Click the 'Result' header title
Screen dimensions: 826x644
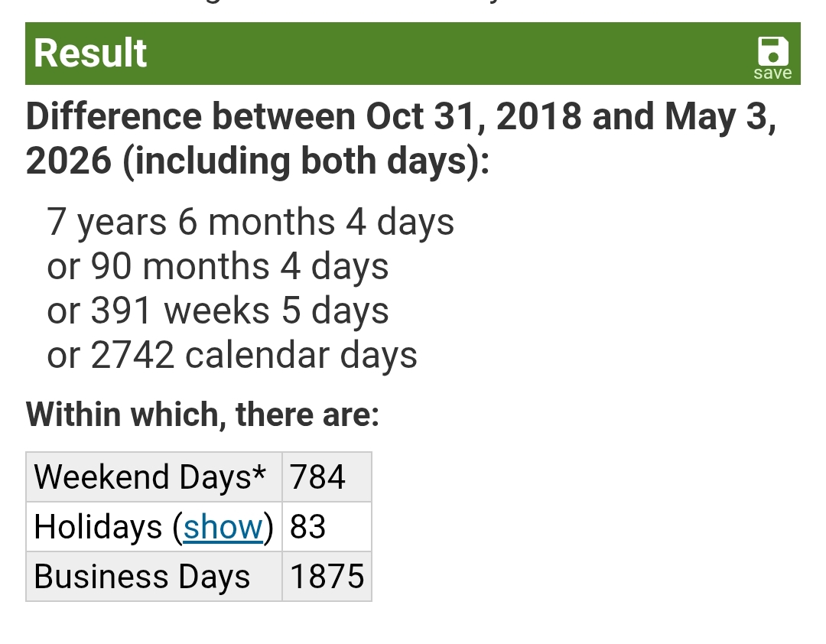click(x=90, y=54)
